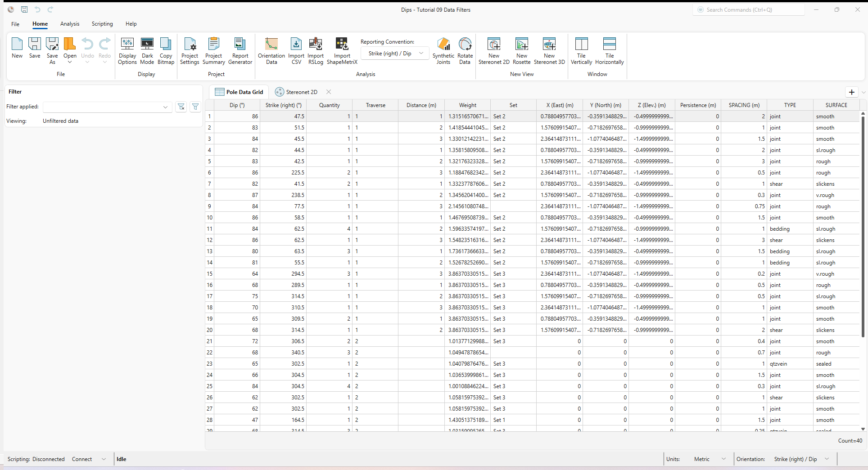Expand the Filter applied dropdown
The image size is (868, 470).
click(x=165, y=107)
